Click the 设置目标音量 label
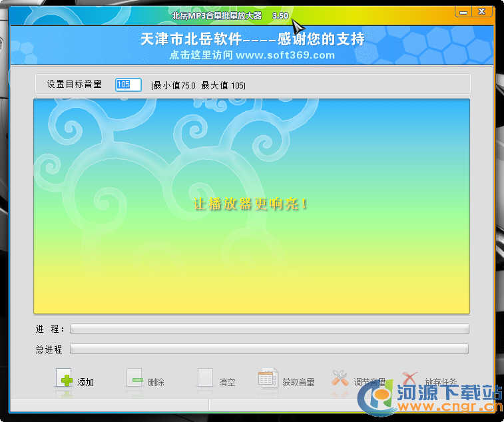The image size is (504, 422). [75, 85]
